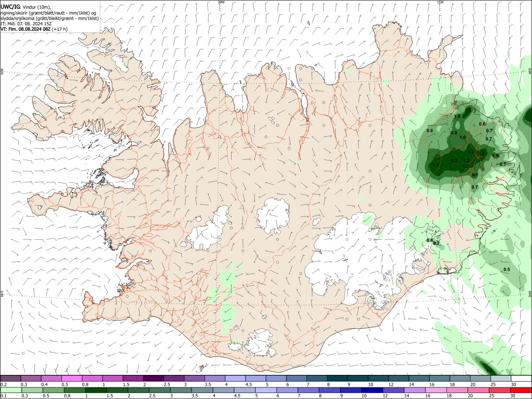
Task: Click the 'UWC/IG: Vindur (10m)' title text
Action: click(26, 7)
